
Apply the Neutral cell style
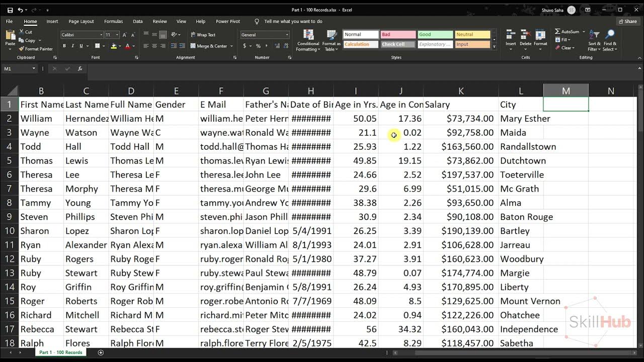(472, 35)
